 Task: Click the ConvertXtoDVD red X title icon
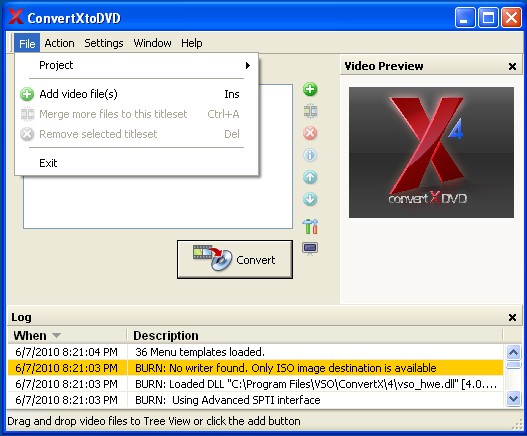15,17
